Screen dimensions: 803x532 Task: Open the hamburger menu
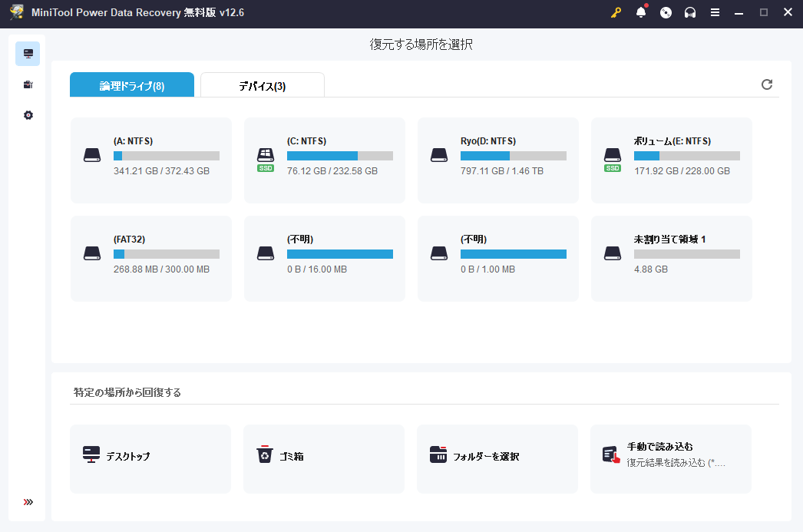click(x=715, y=12)
